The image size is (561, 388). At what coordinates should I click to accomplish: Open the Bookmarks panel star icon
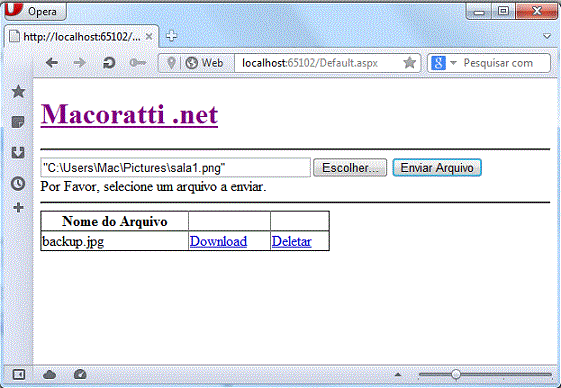[18, 92]
